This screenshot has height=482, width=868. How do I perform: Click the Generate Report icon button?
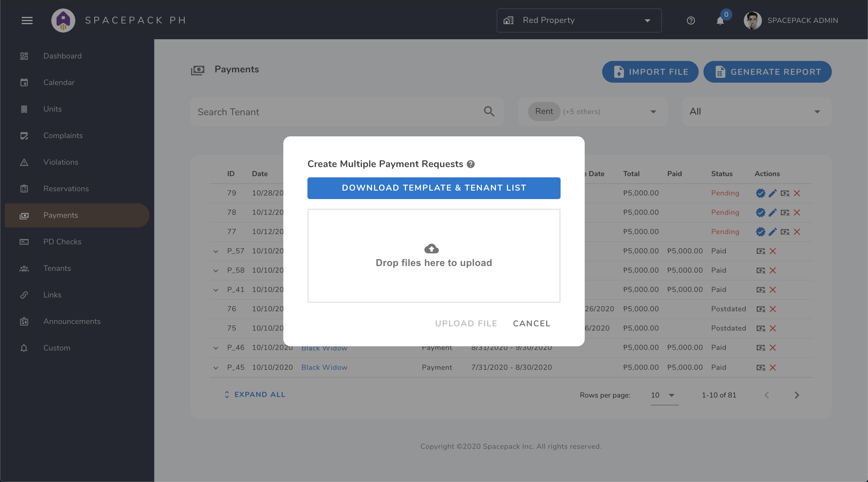[719, 71]
